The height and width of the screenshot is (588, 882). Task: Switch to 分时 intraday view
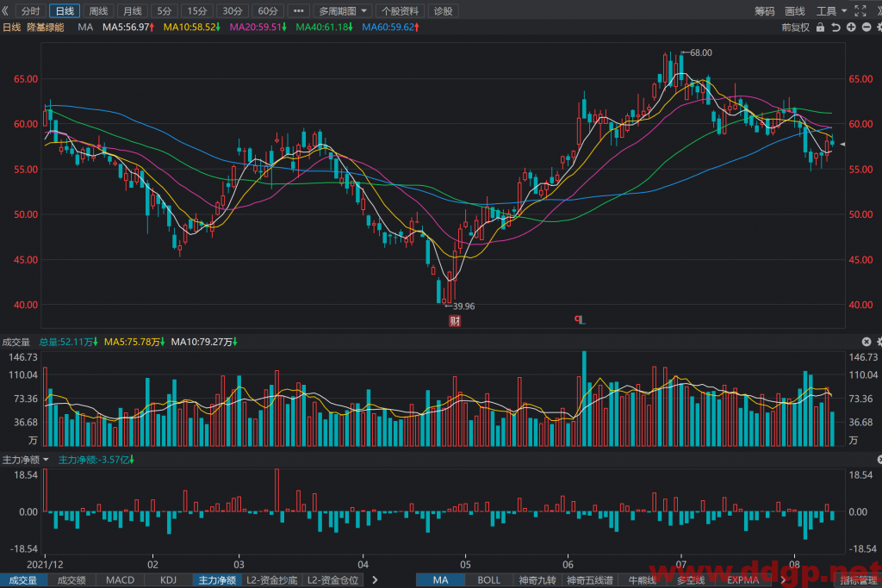[x=30, y=10]
